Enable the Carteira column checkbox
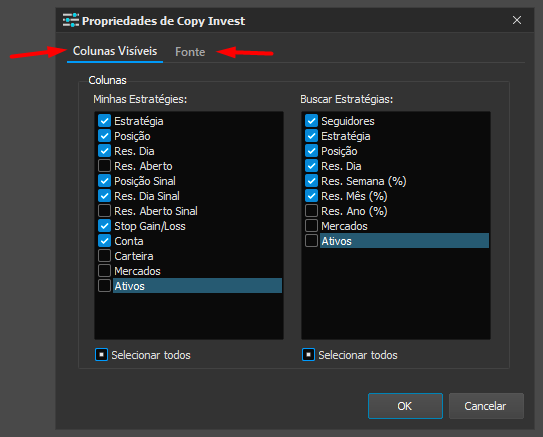This screenshot has width=543, height=437. 104,256
